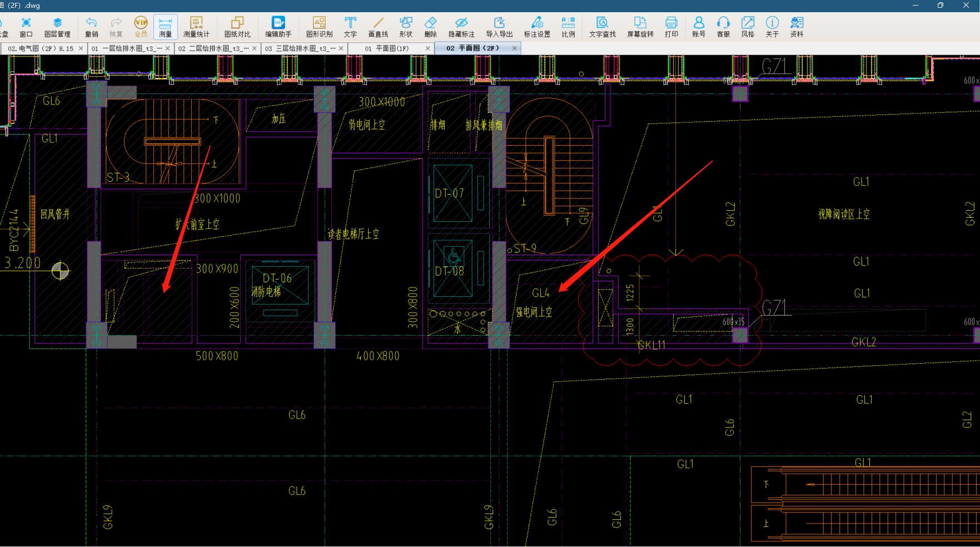Close the 02 平面图(2F) tab
The image size is (980, 547).
(x=514, y=48)
